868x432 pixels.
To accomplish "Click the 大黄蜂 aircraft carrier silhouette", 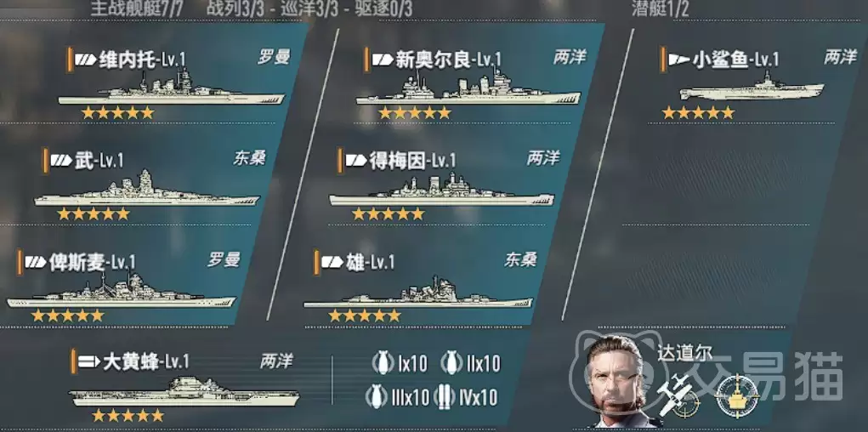I will point(184,392).
